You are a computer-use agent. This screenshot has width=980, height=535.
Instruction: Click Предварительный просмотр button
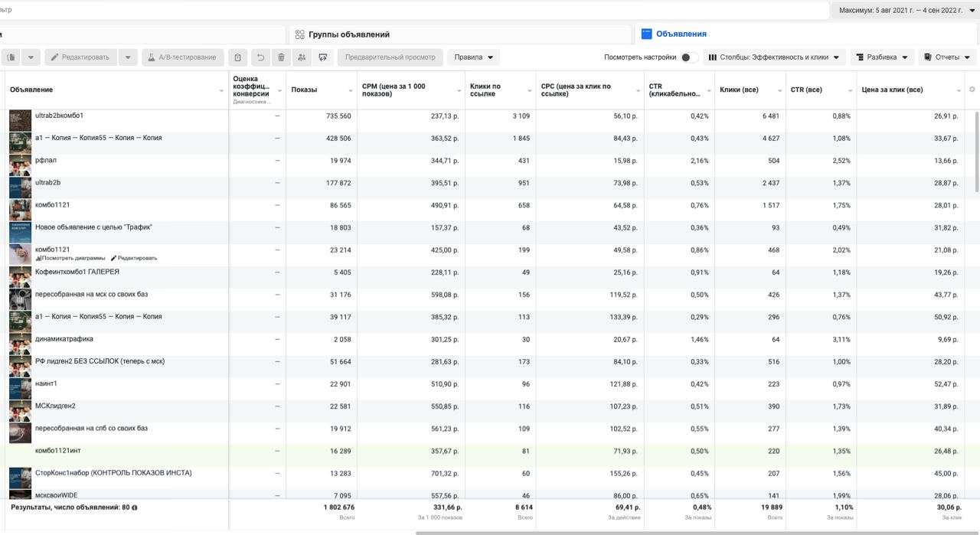pyautogui.click(x=390, y=57)
